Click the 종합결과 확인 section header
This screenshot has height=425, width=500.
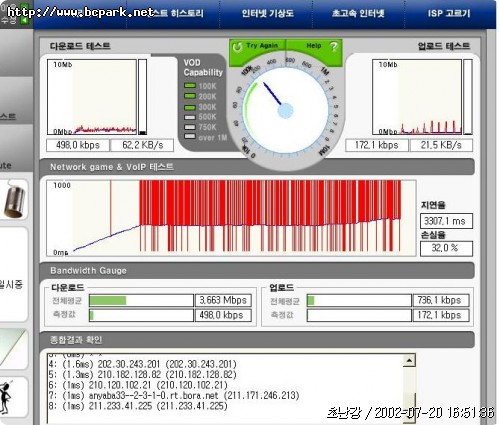click(257, 340)
